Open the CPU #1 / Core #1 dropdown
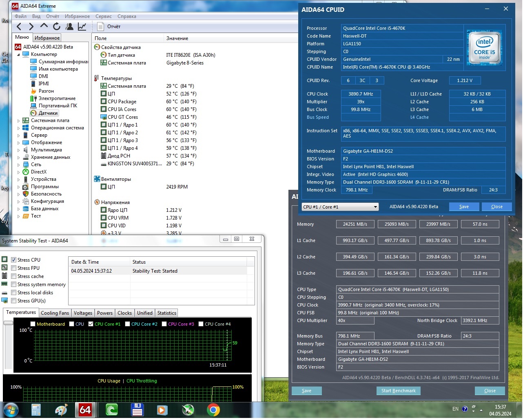Viewport: 523px width, 420px height. 340,207
